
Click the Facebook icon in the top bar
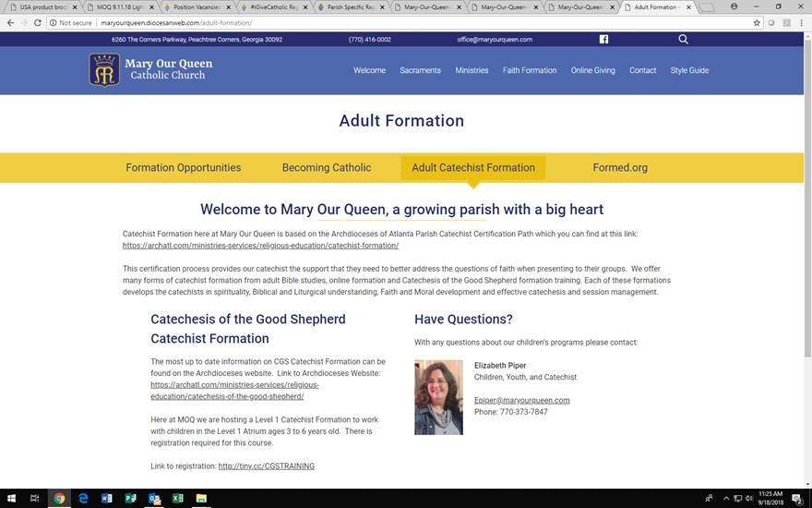click(x=603, y=40)
